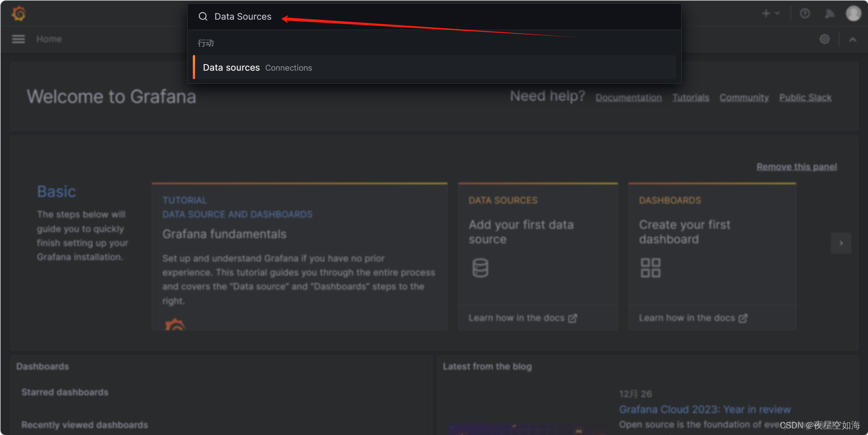This screenshot has width=868, height=435.
Task: Go to the Home breadcrumb
Action: (x=49, y=39)
